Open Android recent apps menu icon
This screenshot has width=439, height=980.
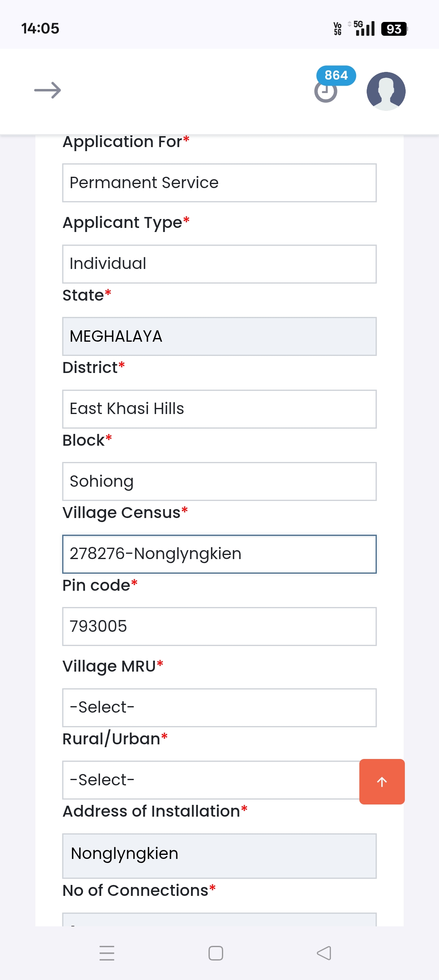tap(107, 953)
